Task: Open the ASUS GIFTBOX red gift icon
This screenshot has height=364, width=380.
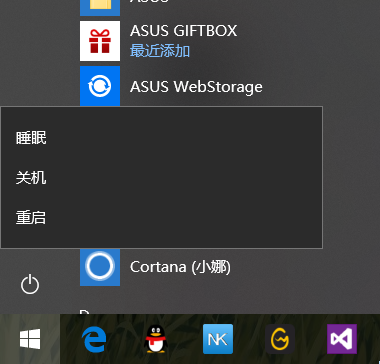Action: pos(100,41)
